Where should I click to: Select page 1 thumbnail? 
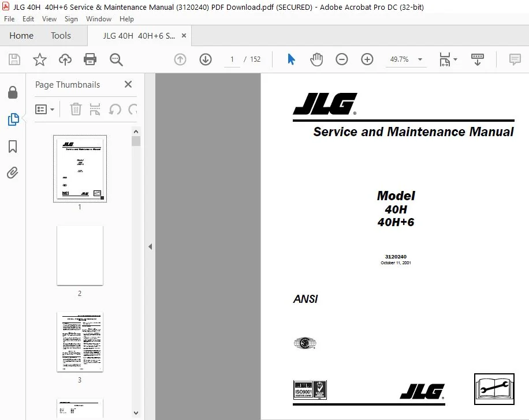coord(80,169)
